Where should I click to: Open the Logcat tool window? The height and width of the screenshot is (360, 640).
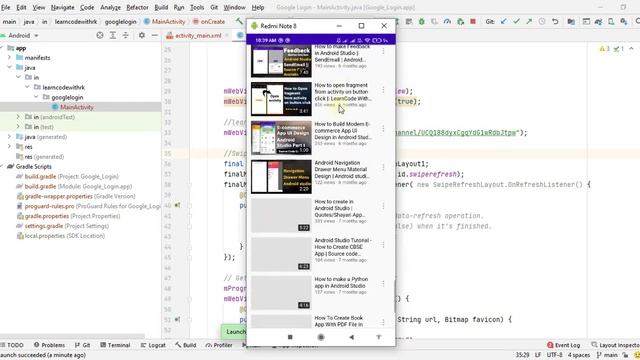pyautogui.click(x=153, y=345)
